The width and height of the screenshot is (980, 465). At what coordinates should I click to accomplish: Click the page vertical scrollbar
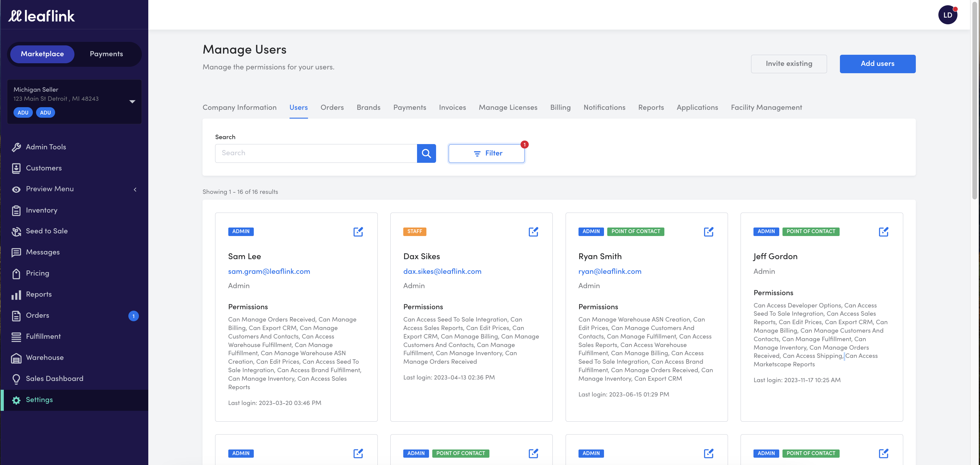click(x=974, y=101)
